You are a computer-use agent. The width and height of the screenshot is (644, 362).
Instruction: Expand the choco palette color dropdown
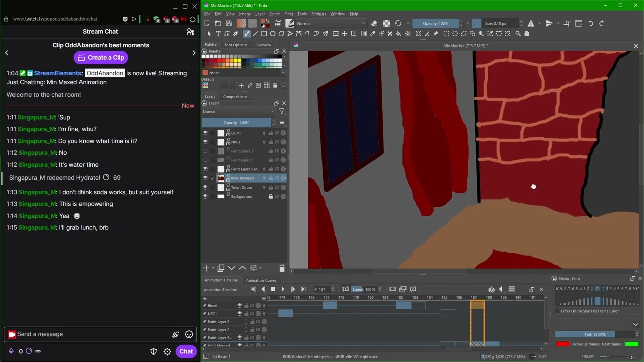(x=283, y=73)
